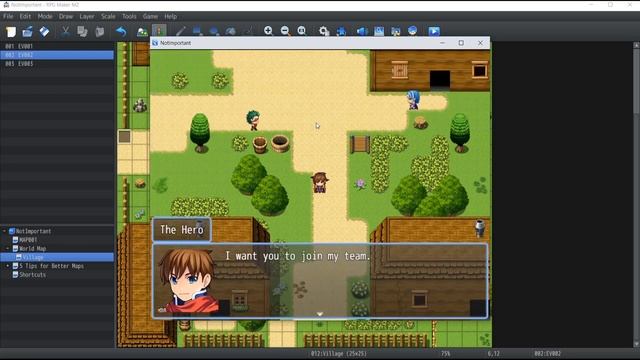Image resolution: width=640 pixels, height=360 pixels.
Task: Click the Cut scissors icon
Action: coord(65,31)
